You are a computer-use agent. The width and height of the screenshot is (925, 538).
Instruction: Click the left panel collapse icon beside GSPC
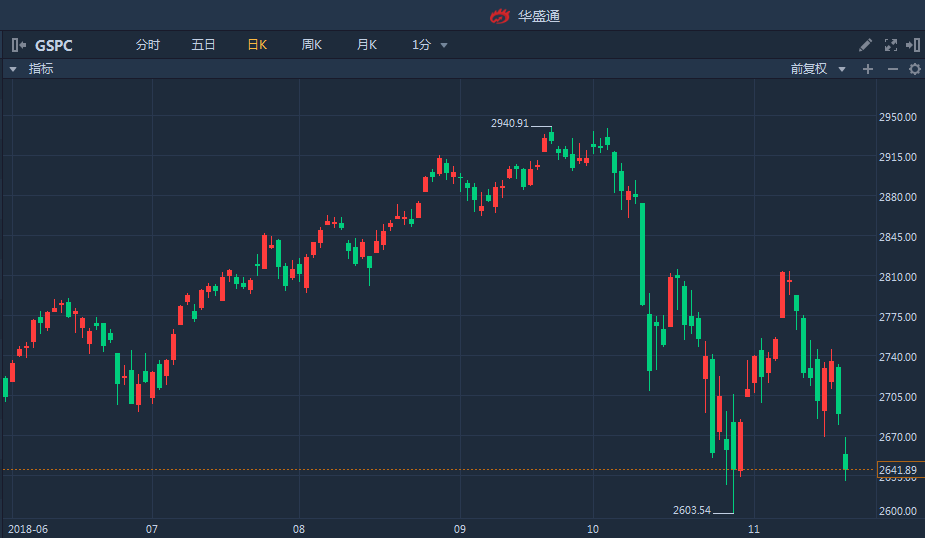click(x=18, y=45)
